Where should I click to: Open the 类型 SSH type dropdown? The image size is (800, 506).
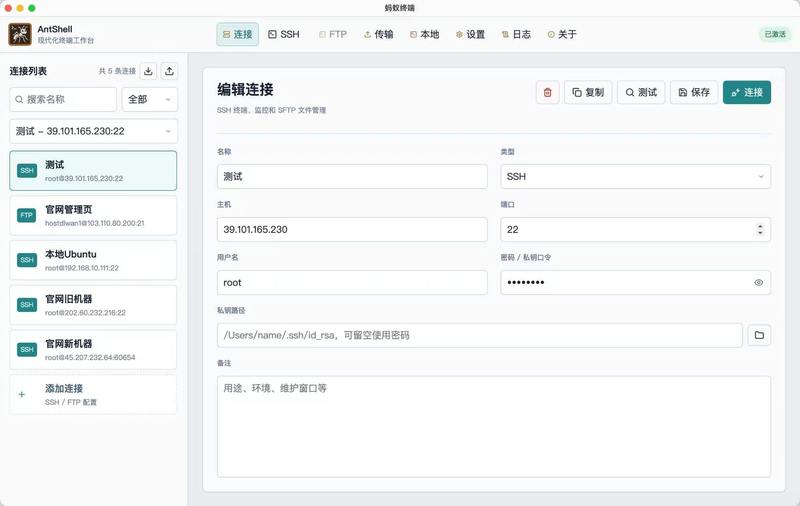click(635, 176)
